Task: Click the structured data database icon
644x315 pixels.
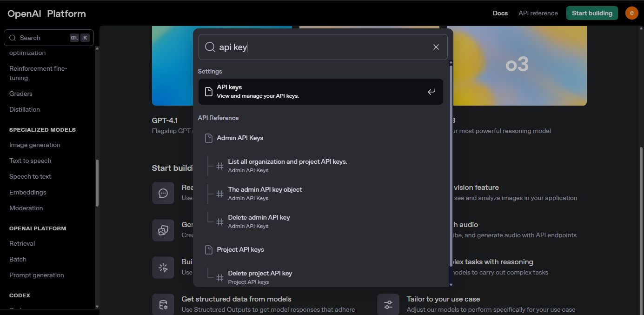Action: [x=163, y=304]
